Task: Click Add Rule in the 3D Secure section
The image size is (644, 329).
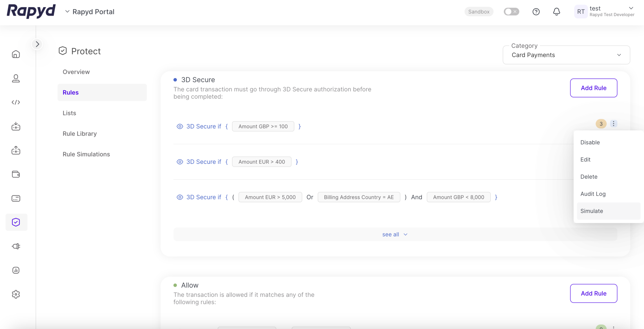Action: [593, 88]
